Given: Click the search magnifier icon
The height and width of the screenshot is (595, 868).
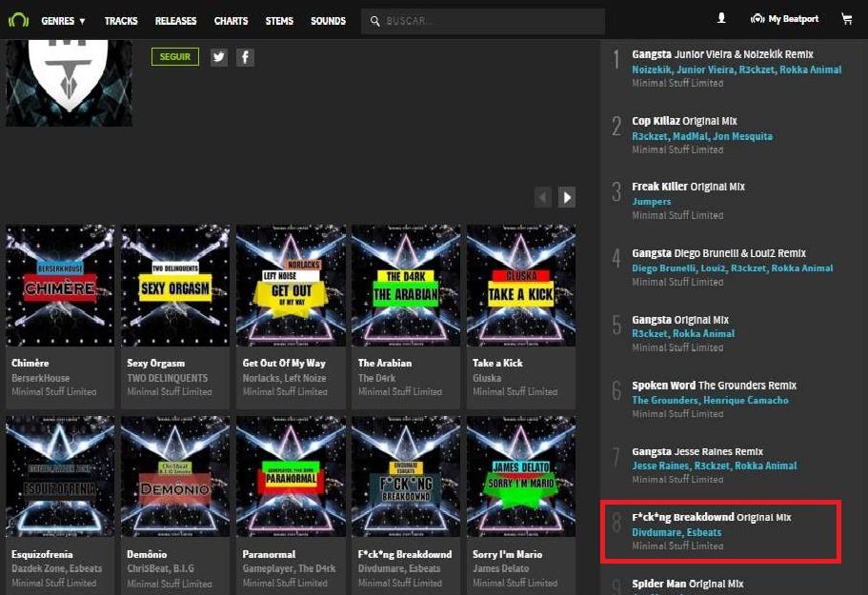Looking at the screenshot, I should 374,21.
